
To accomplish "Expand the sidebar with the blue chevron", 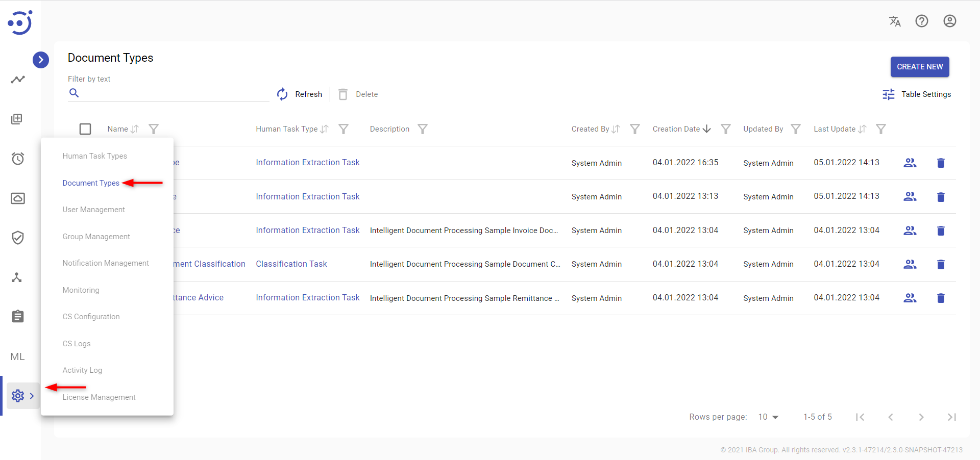I will tap(41, 60).
